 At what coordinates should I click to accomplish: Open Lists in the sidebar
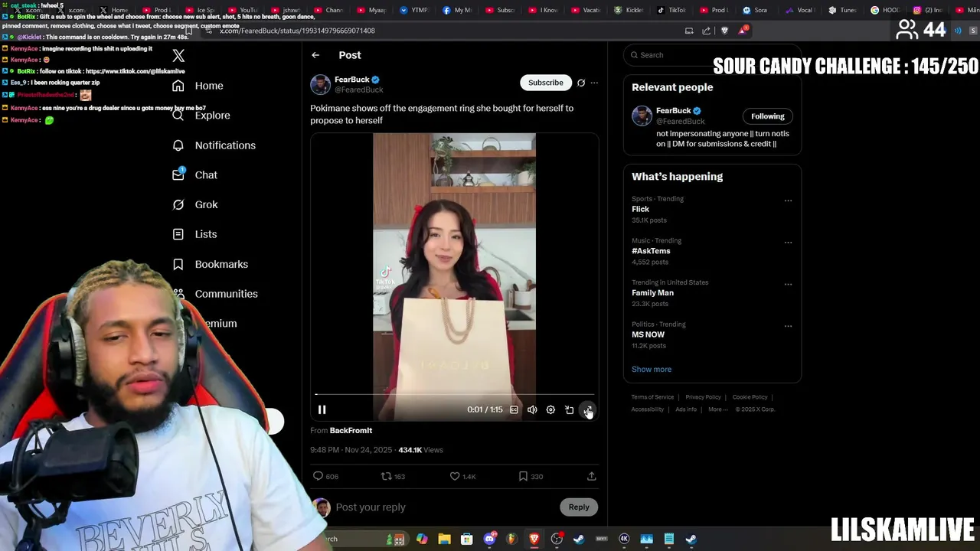coord(194,234)
